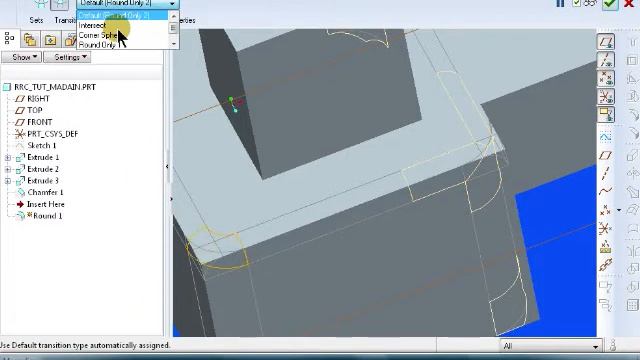Click the annotation feature tool

click(x=606, y=286)
